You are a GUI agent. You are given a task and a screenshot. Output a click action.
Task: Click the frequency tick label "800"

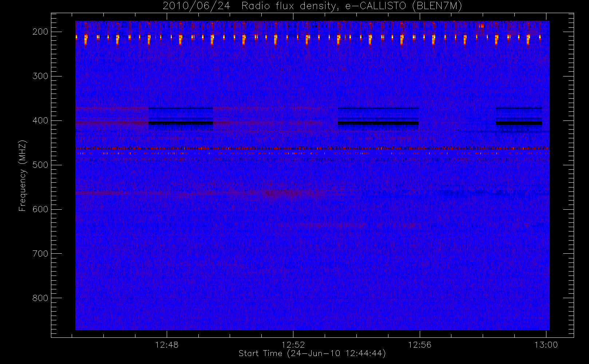point(40,298)
